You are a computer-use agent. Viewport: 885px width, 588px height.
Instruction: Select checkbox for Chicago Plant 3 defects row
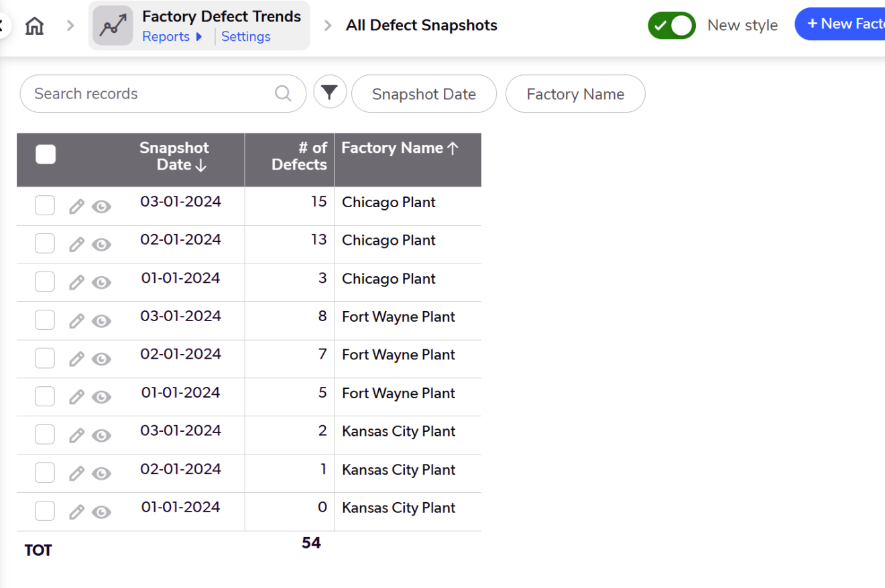(x=45, y=282)
